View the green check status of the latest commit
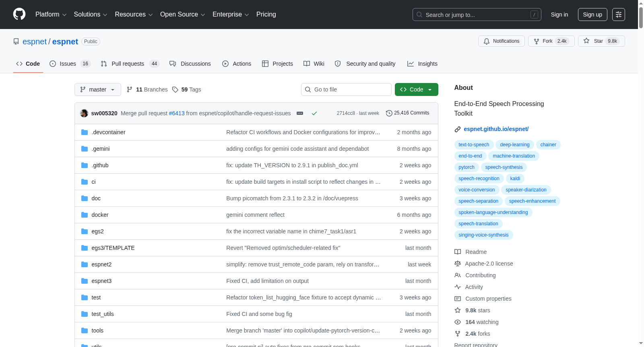The width and height of the screenshot is (644, 347). point(314,113)
